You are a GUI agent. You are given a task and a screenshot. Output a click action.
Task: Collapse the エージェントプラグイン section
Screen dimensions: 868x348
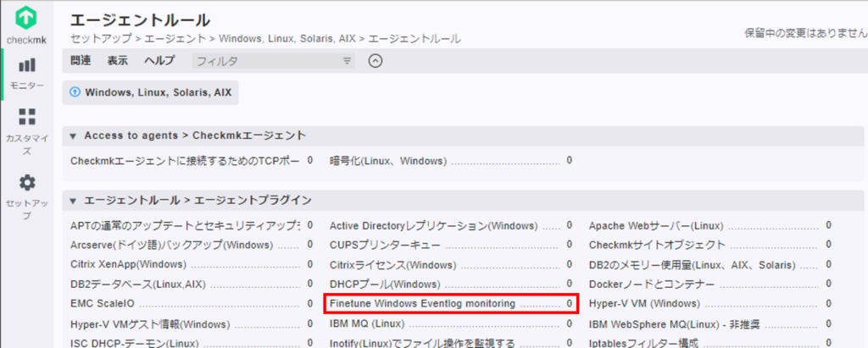(73, 201)
